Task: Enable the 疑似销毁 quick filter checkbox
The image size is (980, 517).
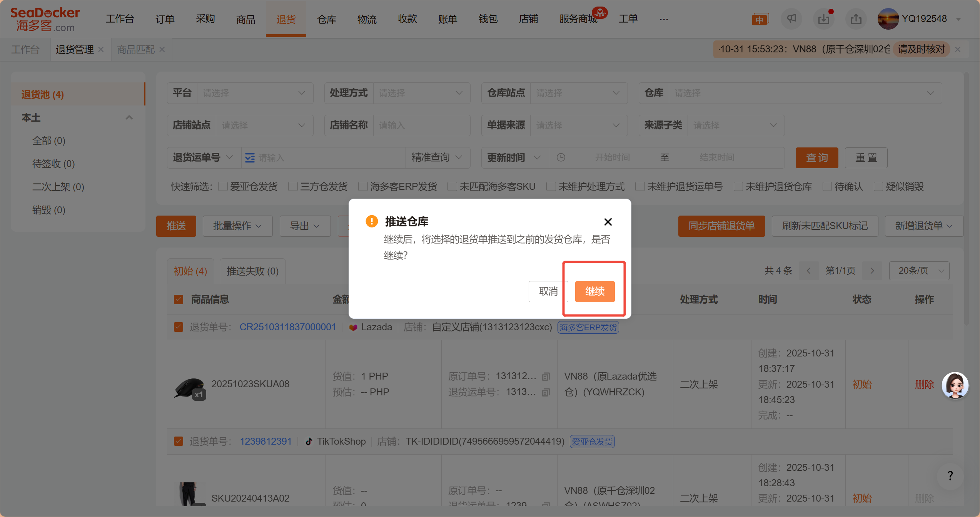Action: pyautogui.click(x=878, y=187)
